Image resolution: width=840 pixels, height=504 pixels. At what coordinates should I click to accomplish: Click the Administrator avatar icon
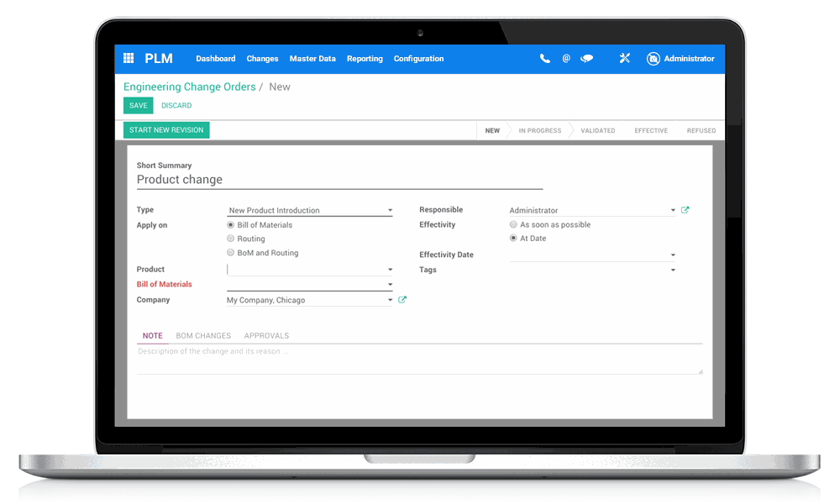click(x=654, y=59)
